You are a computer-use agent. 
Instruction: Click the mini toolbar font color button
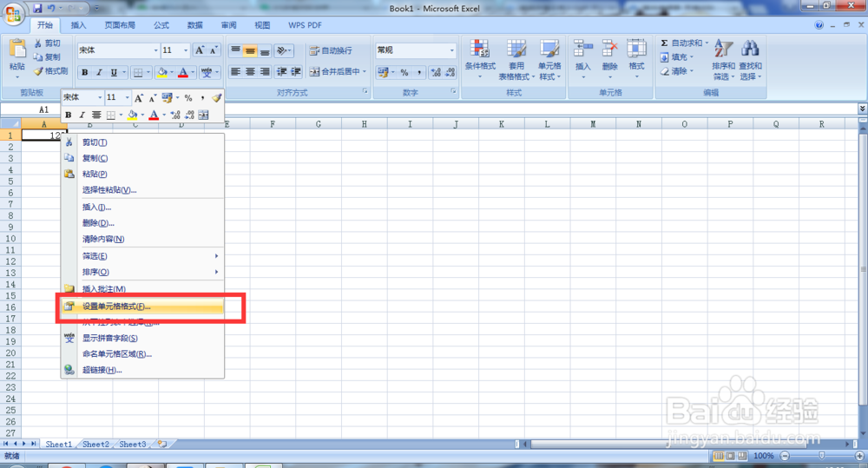[154, 115]
